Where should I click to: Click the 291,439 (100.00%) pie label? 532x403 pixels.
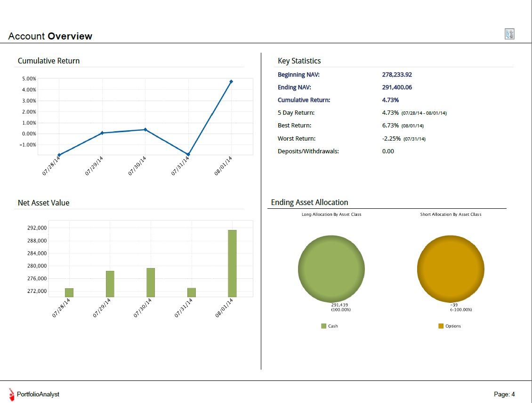(341, 307)
